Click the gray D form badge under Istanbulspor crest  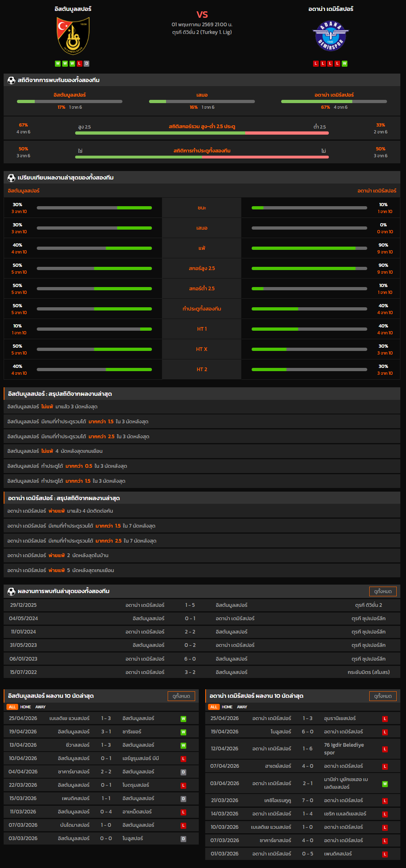86,63
